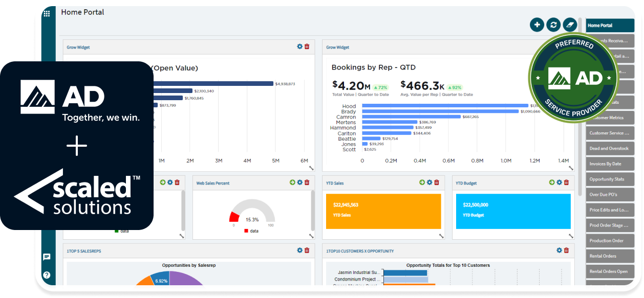
Task: Click the Bookings by Rep - QTD title
Action: 374,67
